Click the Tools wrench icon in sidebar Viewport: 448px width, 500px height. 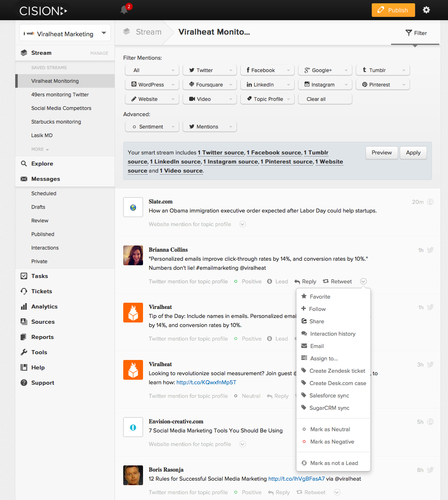(x=24, y=352)
